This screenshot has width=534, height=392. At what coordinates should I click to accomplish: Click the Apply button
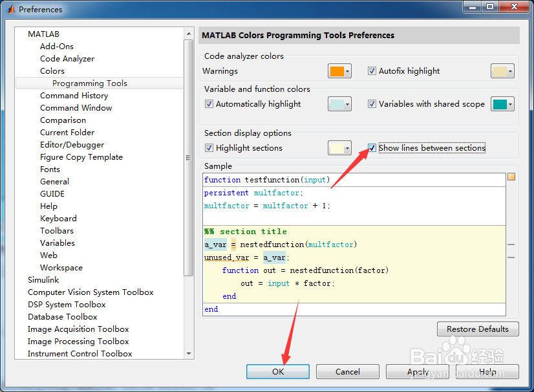pyautogui.click(x=418, y=371)
